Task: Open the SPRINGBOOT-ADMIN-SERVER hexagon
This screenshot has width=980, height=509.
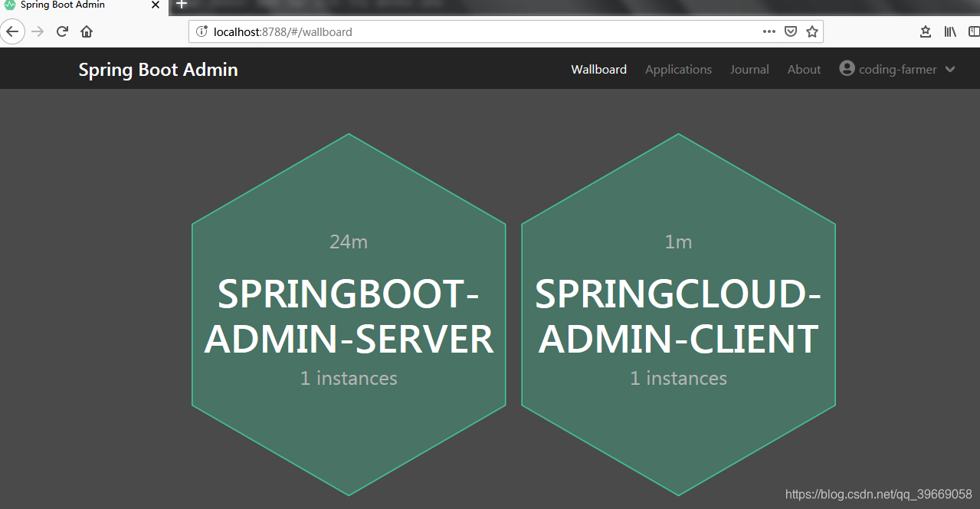Action: coord(349,314)
